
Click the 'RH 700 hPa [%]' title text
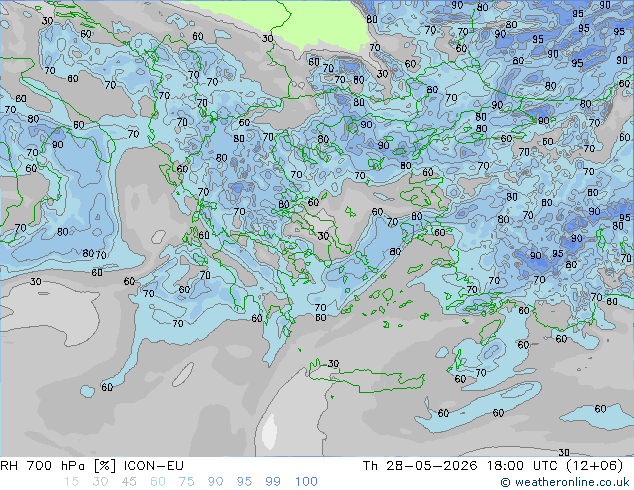pyautogui.click(x=58, y=466)
